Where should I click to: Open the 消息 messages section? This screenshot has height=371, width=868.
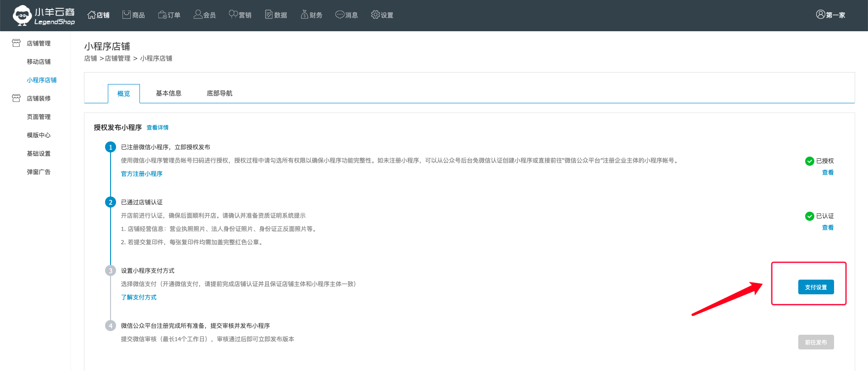pos(346,15)
